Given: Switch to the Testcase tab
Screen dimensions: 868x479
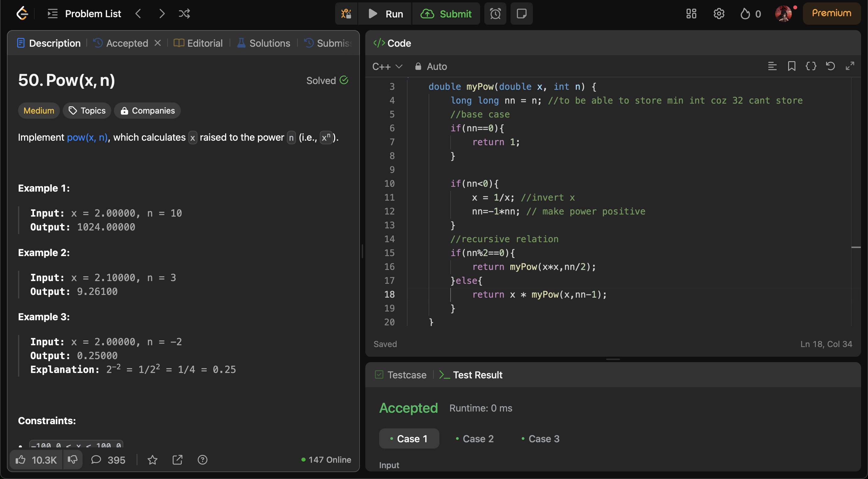Looking at the screenshot, I should pyautogui.click(x=401, y=375).
